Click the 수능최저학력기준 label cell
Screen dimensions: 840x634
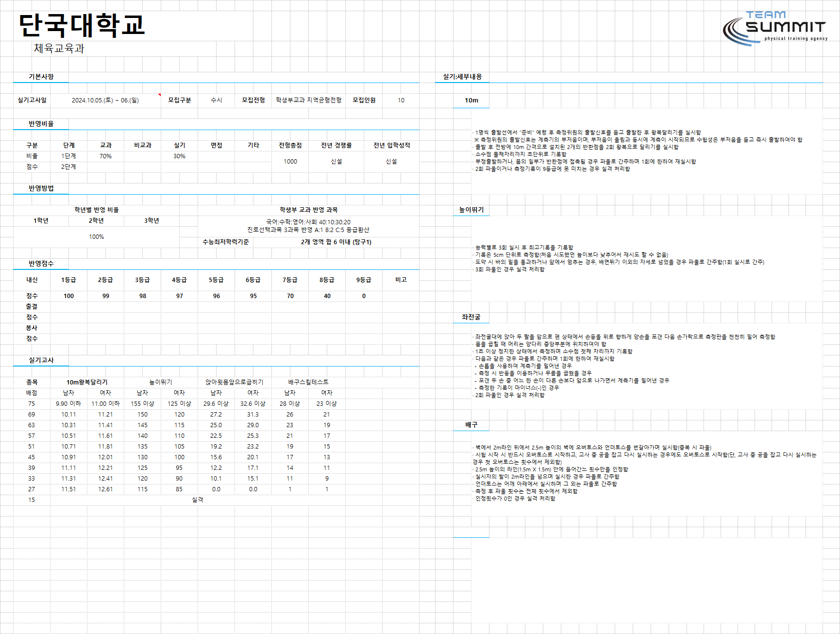click(x=226, y=242)
